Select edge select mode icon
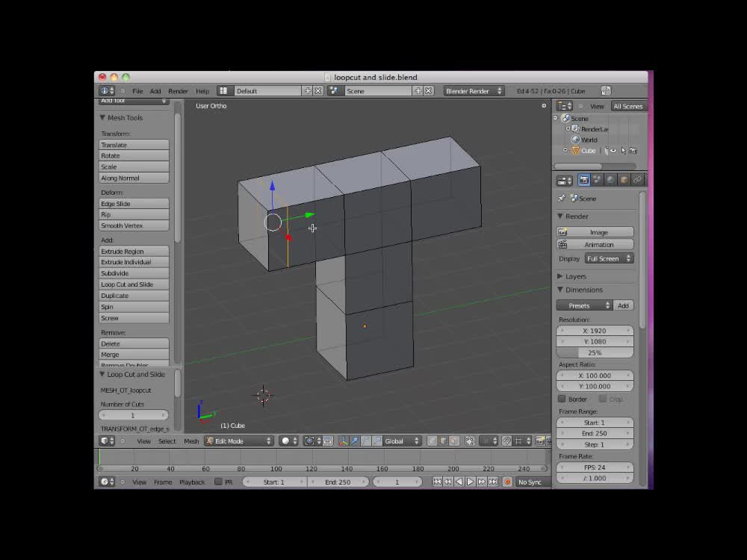Screen dimensions: 747x560 [x=443, y=441]
